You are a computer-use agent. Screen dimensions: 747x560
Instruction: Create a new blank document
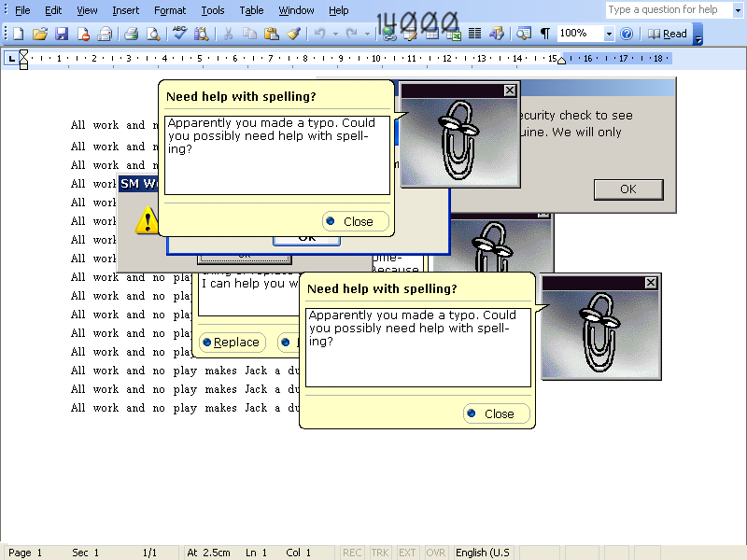tap(18, 34)
